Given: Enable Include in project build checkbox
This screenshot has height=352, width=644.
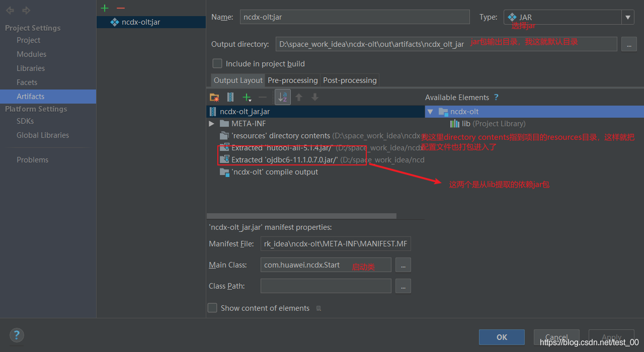Looking at the screenshot, I should 217,63.
